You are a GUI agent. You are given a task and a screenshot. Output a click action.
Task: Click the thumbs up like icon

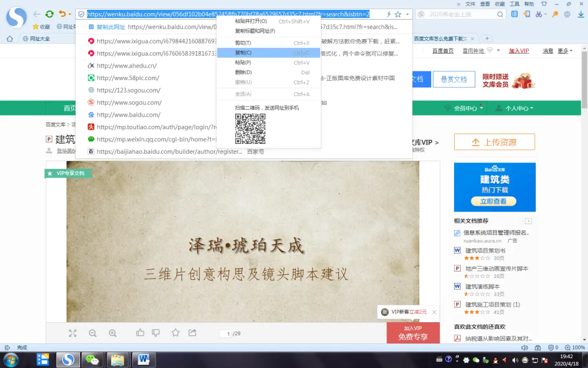[x=140, y=333]
